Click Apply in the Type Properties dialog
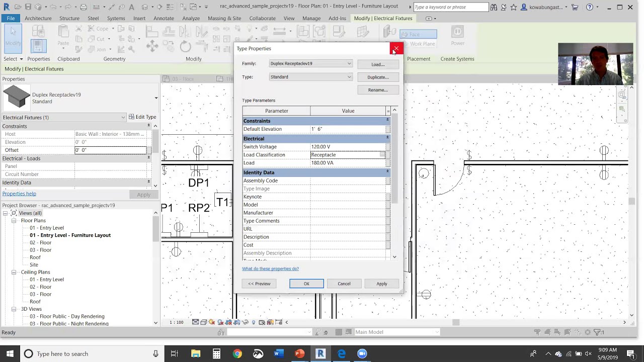 (x=382, y=284)
